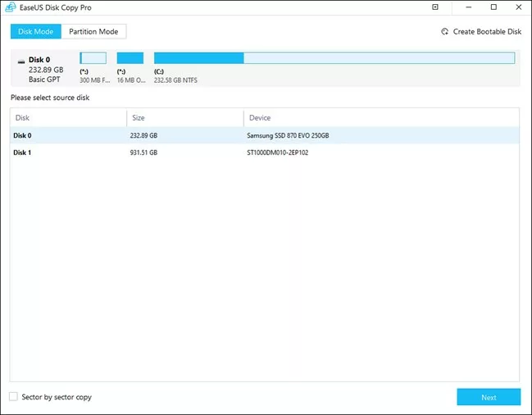Select the C: 232.58 GB partition bar

click(334, 58)
